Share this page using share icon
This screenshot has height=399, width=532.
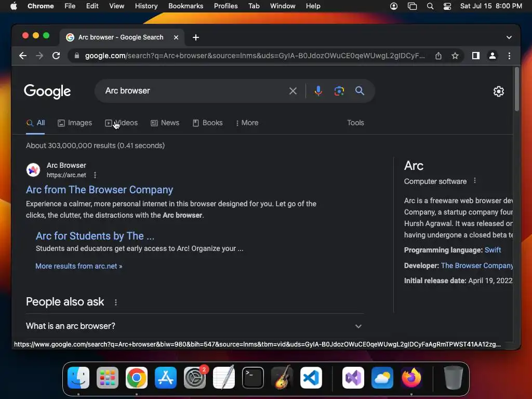pos(438,56)
